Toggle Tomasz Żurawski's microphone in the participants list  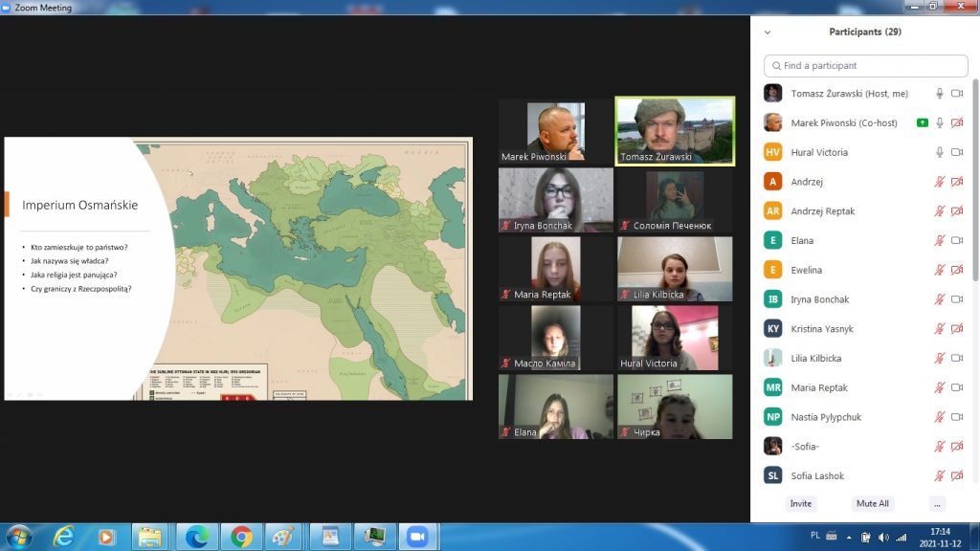(x=940, y=94)
